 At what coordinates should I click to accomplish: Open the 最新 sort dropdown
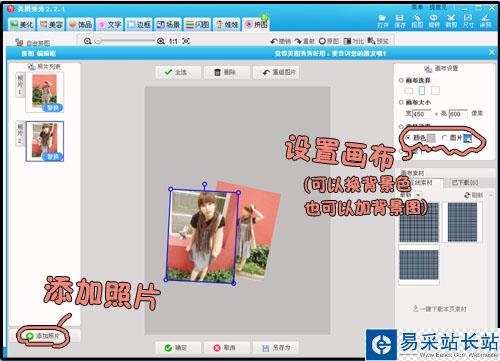pos(410,195)
